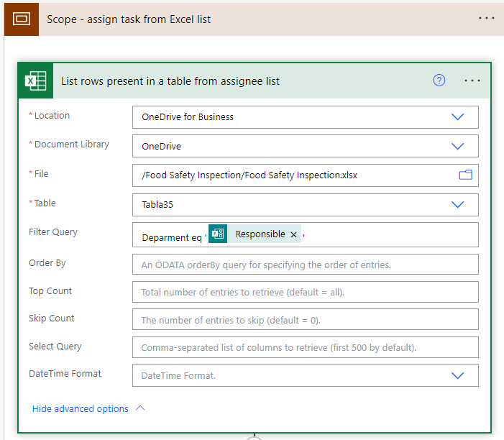Image resolution: width=504 pixels, height=440 pixels.
Task: Expand the Document Library dropdown
Action: [458, 146]
